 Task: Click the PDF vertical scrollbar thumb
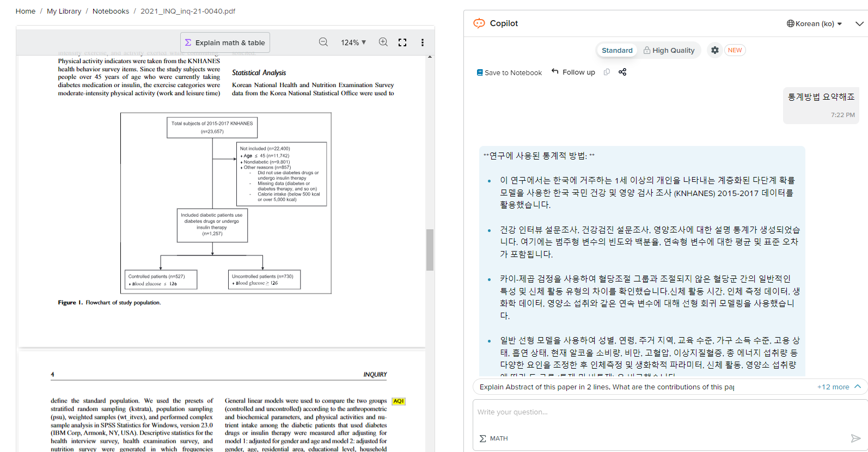[x=430, y=249]
